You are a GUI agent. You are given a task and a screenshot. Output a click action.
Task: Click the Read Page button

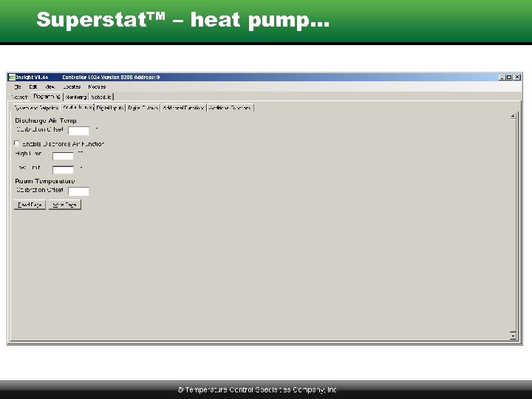(30, 205)
